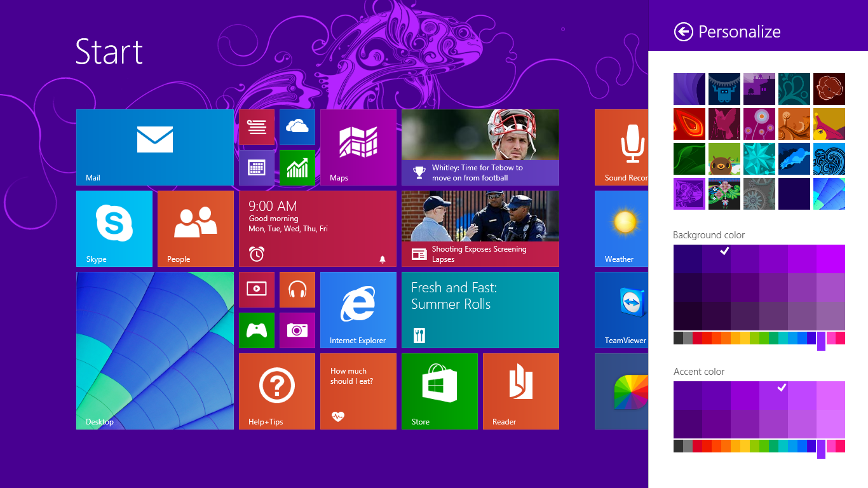868x488 pixels.
Task: Open the Windows Store
Action: tap(439, 391)
